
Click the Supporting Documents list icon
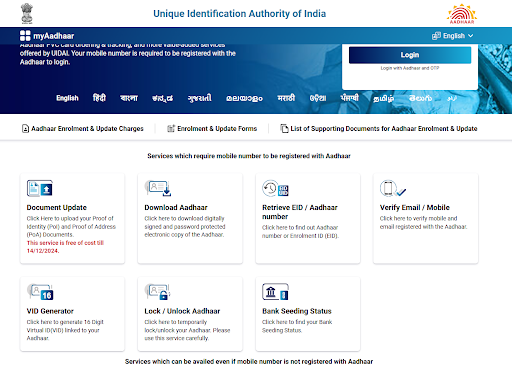coord(284,129)
